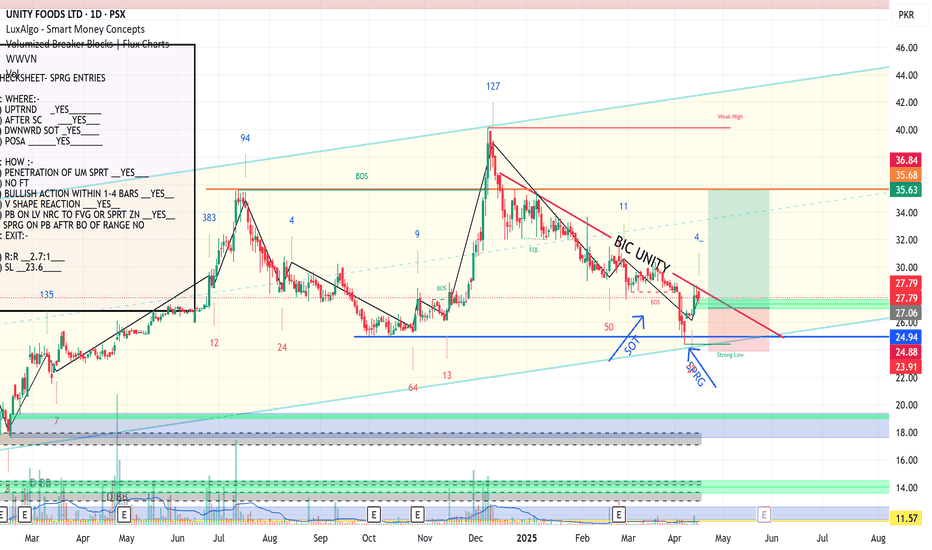
Task: Click the Strong Low label
Action: 730,355
